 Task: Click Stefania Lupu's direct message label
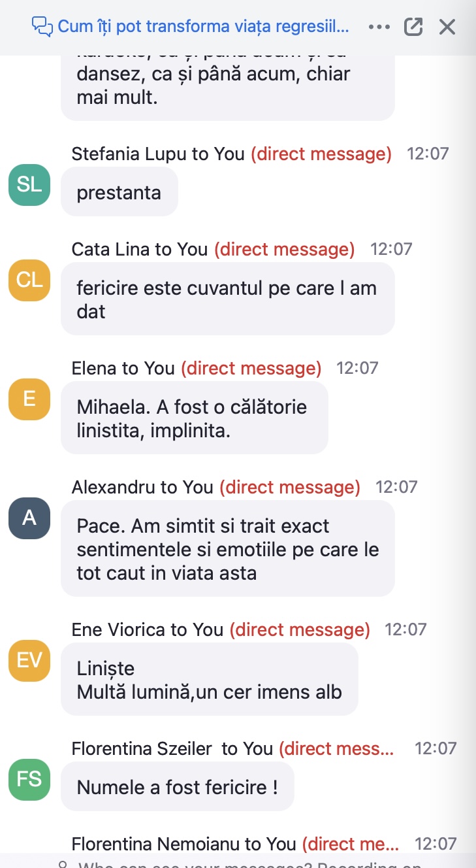321,154
